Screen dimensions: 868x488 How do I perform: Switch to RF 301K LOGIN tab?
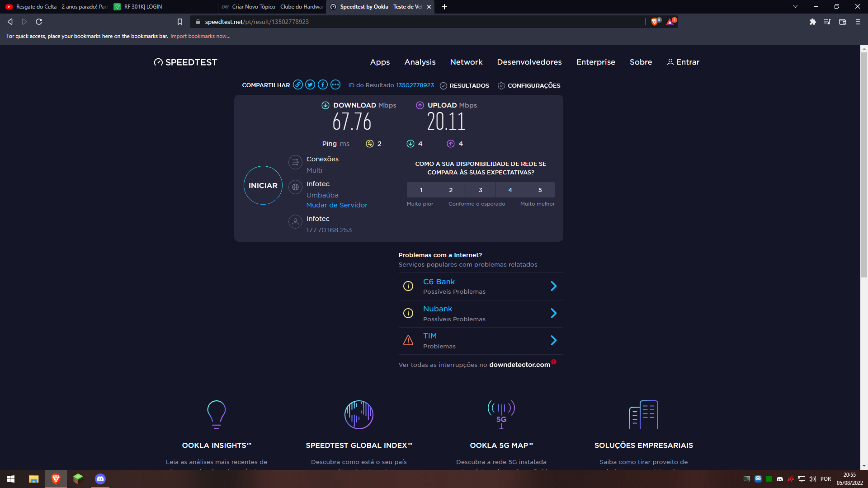pos(163,7)
